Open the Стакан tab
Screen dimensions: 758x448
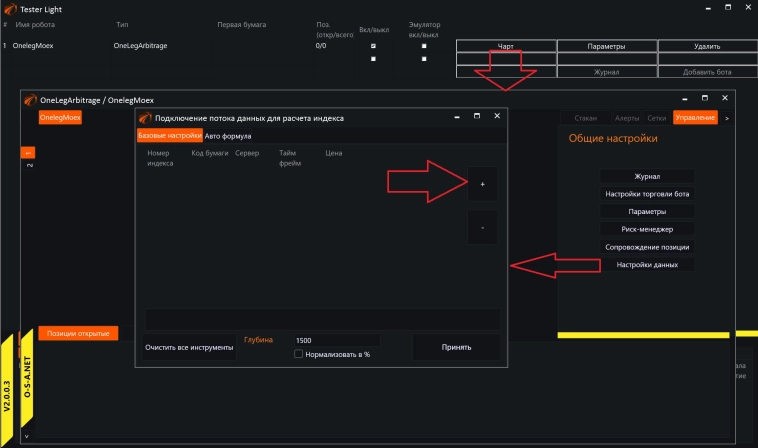coord(586,118)
